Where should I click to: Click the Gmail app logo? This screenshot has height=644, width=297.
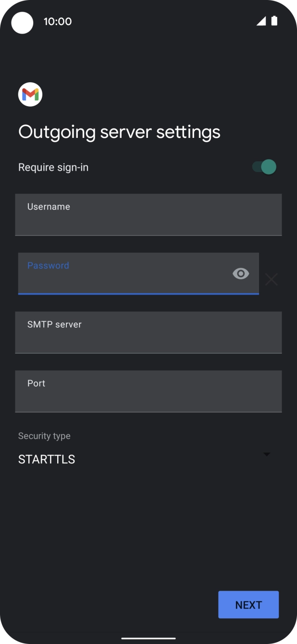click(x=30, y=94)
